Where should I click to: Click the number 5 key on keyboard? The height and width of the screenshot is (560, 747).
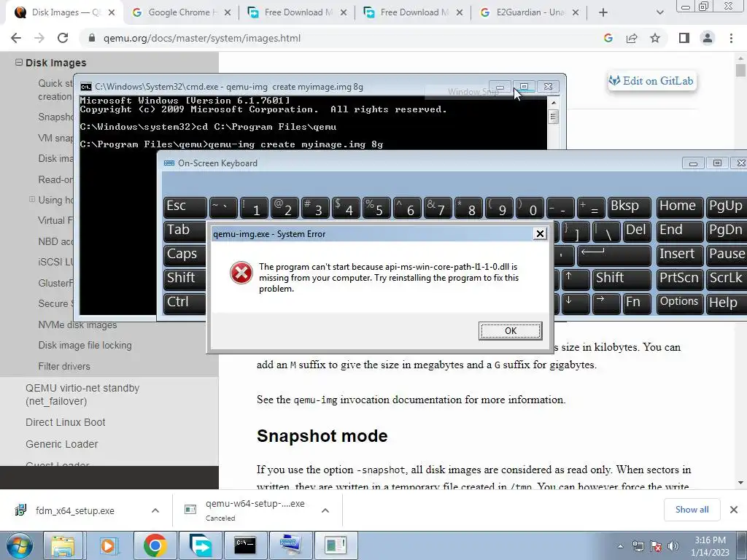(376, 208)
